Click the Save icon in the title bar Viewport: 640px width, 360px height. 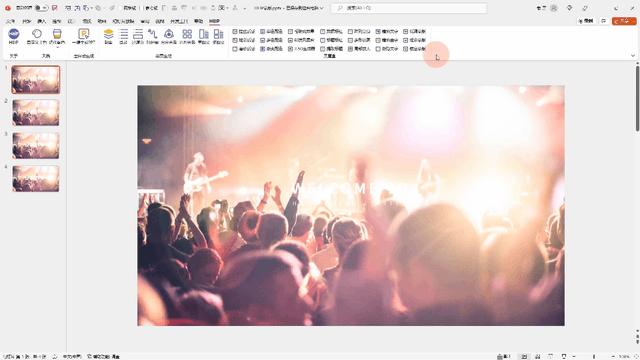coord(55,8)
